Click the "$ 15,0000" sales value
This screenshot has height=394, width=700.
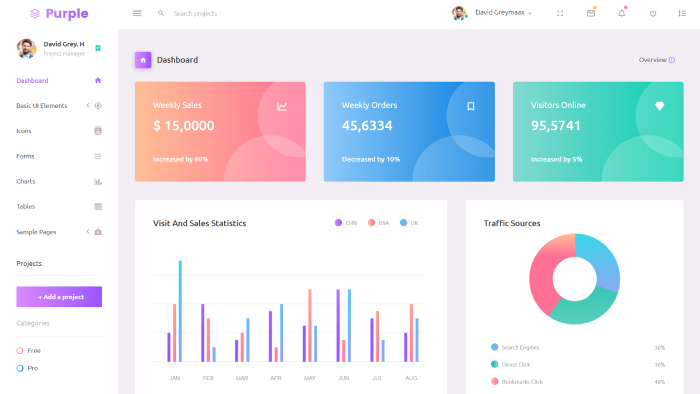[x=183, y=126]
